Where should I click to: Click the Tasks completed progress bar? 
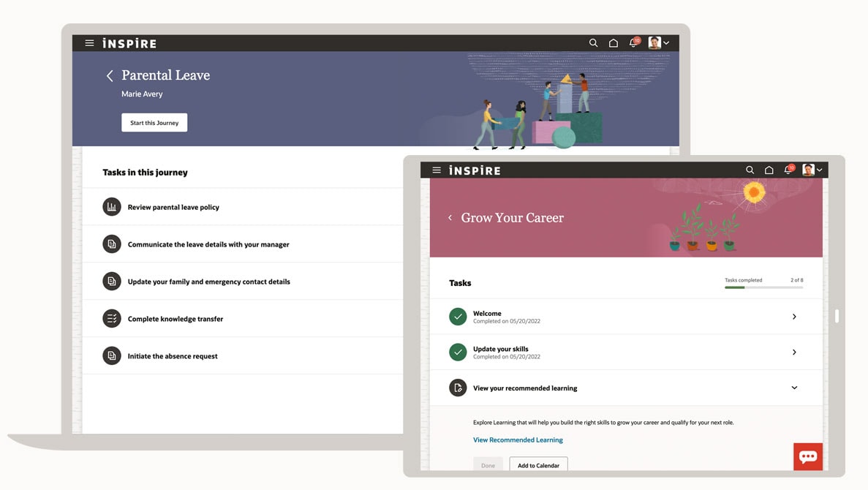coord(763,287)
